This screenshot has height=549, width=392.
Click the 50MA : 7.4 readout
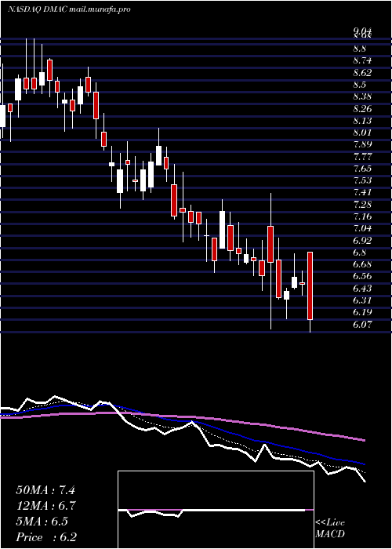coord(45,490)
